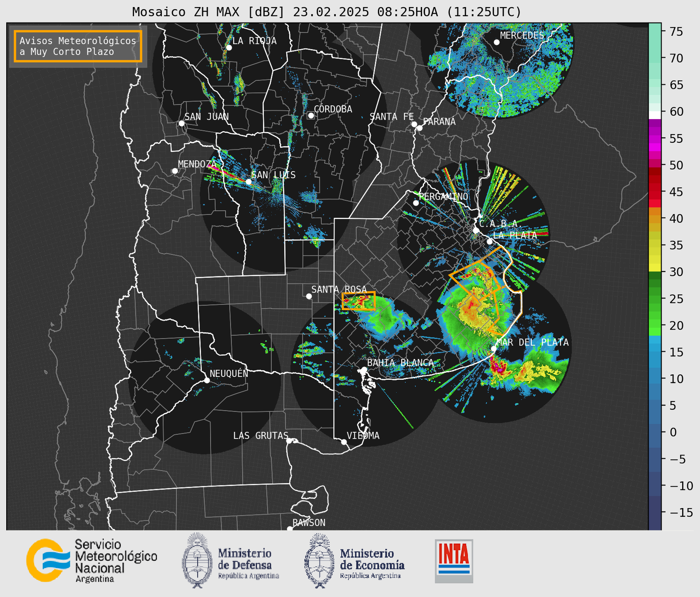
Task: Select the Rawson city marker
Action: 290,528
